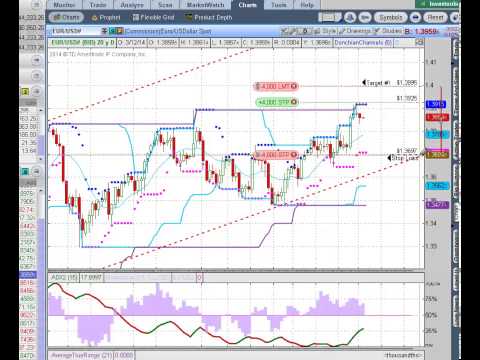480x360 pixels.
Task: Click the chart settings icon at header row end
Action: point(419,42)
